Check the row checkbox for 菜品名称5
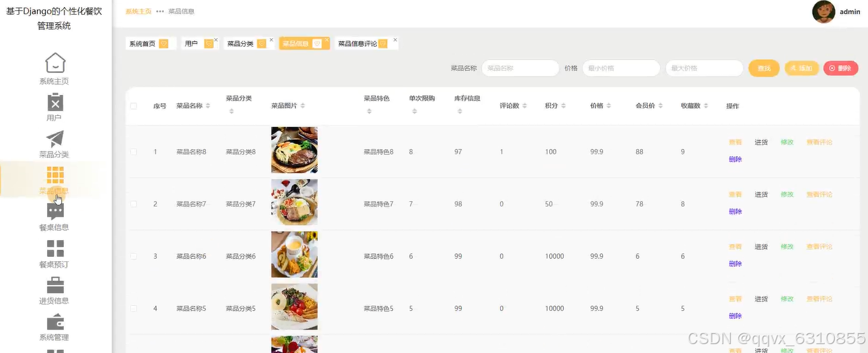Viewport: 868px width, 353px height. tap(133, 308)
